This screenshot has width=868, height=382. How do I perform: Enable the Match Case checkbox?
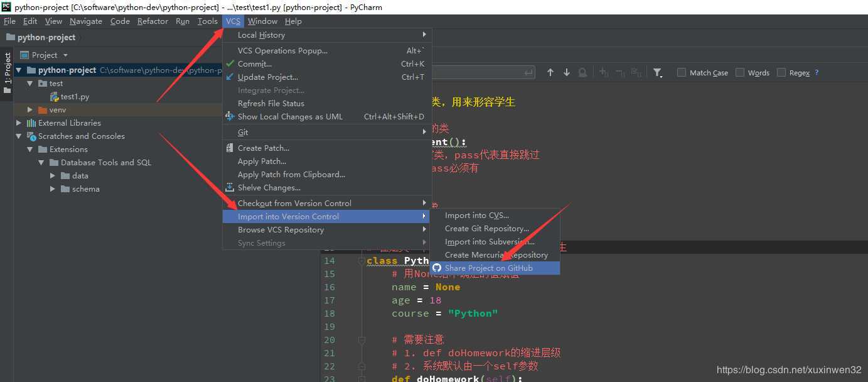coord(682,73)
